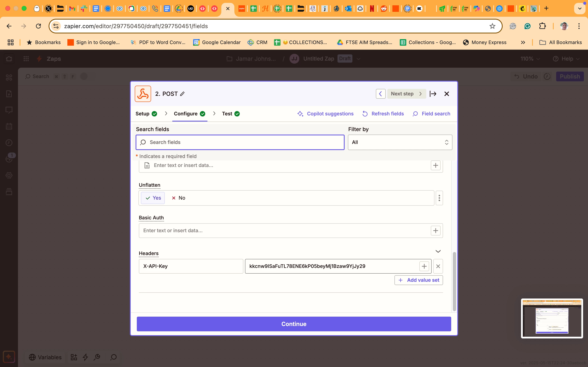Click the Continue button
Screen dimensions: 588x367
(294, 324)
